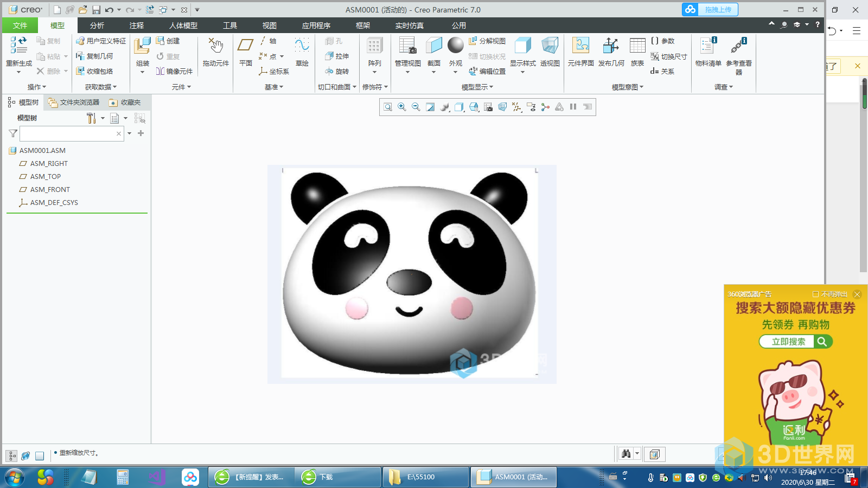This screenshot has width=868, height=488.
Task: Click the 复制几何 button
Action: tap(94, 56)
